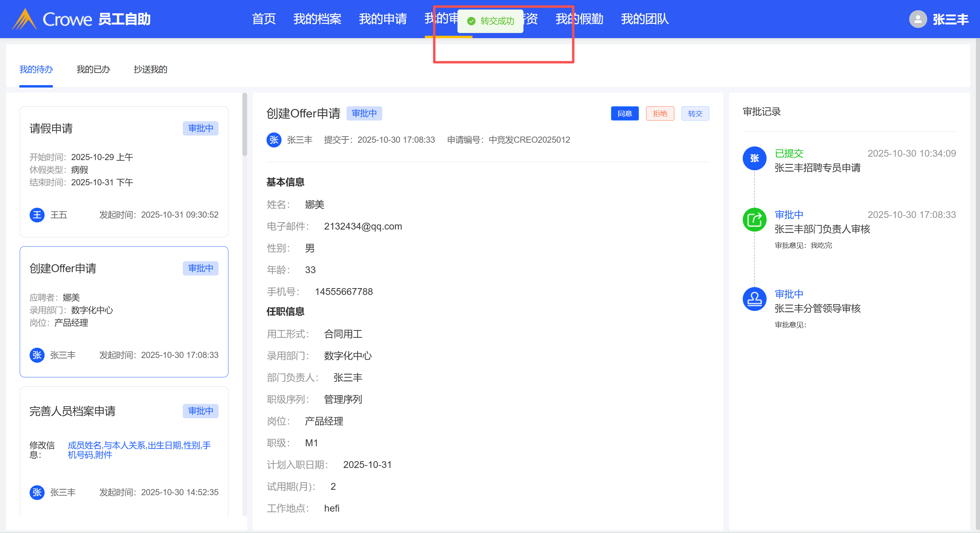Select the 请假申请 card in the list
This screenshot has height=533, width=980.
tap(124, 171)
